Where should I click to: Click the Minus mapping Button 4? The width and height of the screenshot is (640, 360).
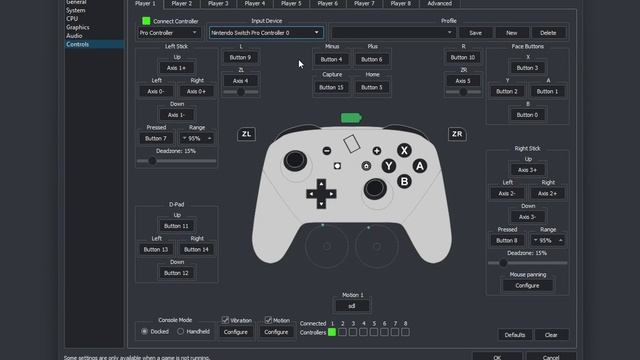pos(331,59)
